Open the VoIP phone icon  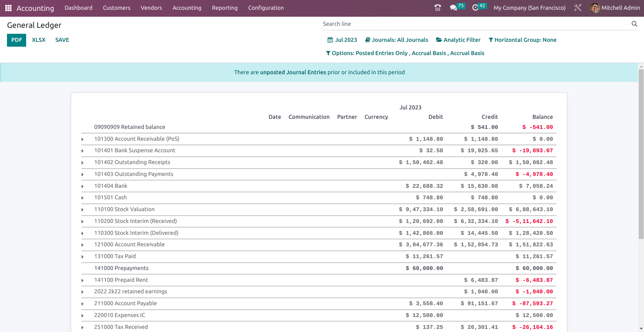438,8
